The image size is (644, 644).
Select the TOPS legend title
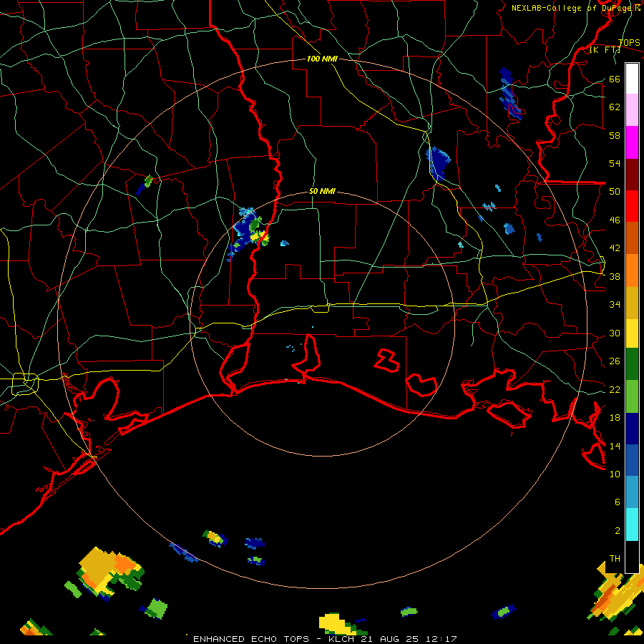click(629, 43)
